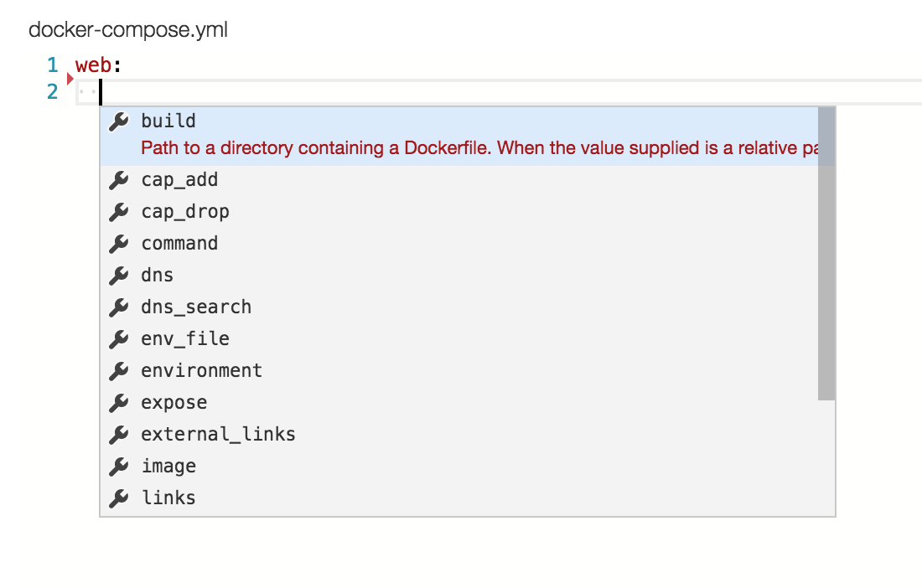Click wrench icon next to env_file
This screenshot has height=588, width=922.
119,338
